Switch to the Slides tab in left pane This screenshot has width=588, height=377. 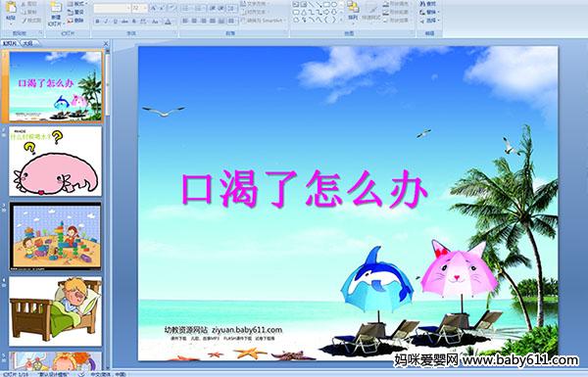click(x=10, y=43)
